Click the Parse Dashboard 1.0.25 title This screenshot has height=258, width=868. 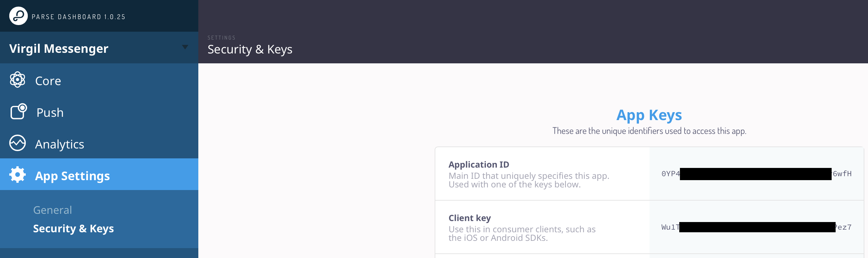click(x=79, y=17)
